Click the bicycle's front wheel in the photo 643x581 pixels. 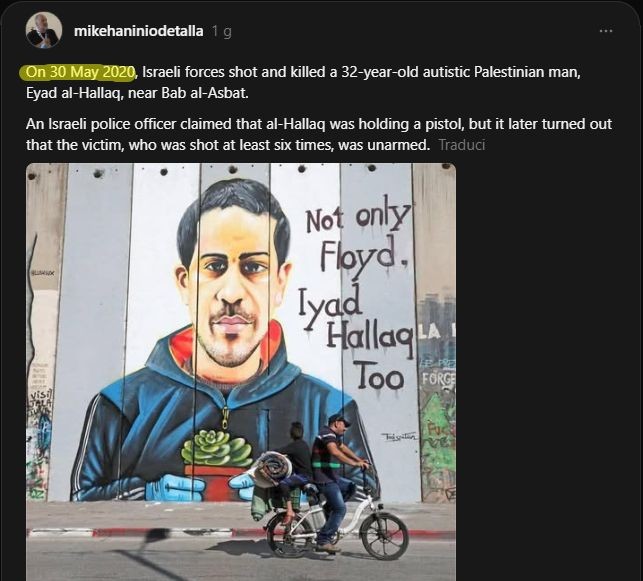(x=384, y=535)
